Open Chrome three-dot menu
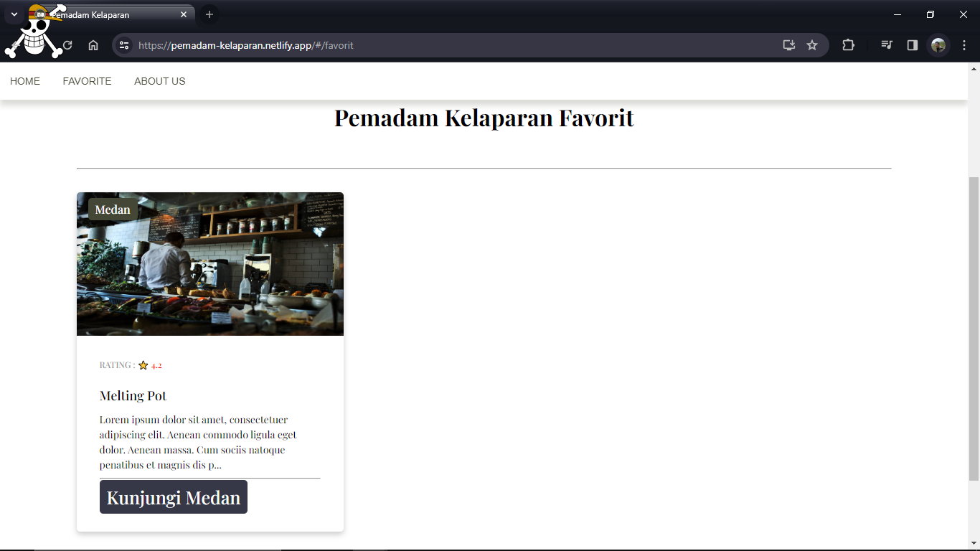The height and width of the screenshot is (551, 980). (x=964, y=45)
